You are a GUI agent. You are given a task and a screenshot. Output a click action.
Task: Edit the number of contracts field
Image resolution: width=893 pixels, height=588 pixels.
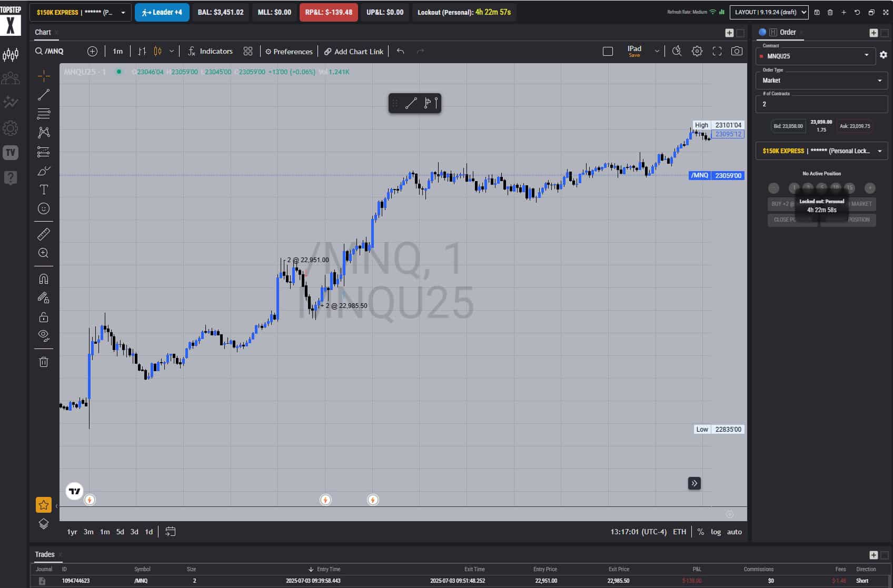coord(821,104)
